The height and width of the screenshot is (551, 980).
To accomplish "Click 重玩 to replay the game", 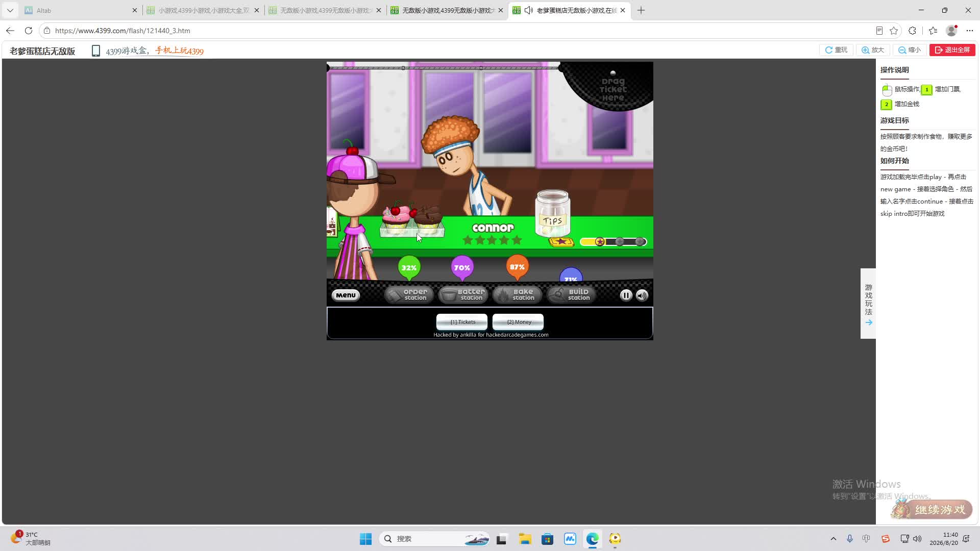I will (836, 50).
